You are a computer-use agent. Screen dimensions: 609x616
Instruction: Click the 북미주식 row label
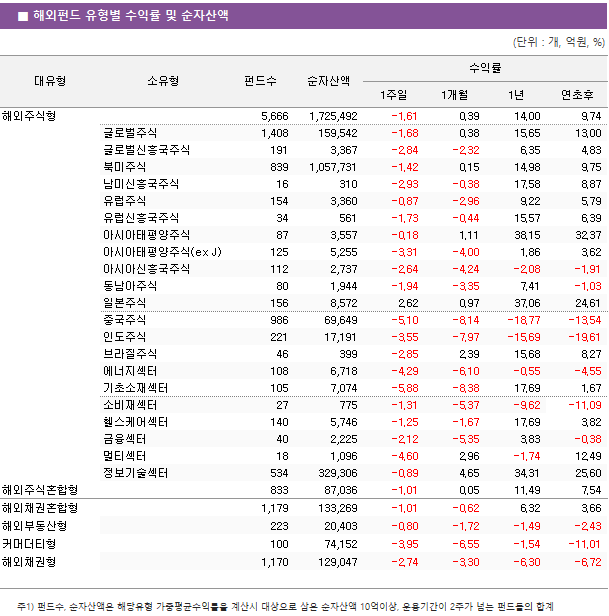(125, 167)
